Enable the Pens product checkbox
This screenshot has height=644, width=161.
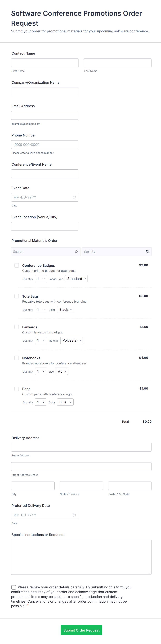pos(17,389)
